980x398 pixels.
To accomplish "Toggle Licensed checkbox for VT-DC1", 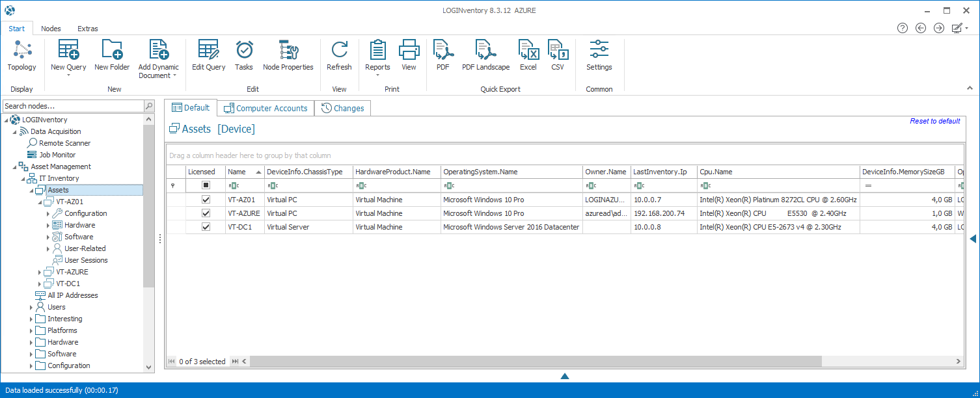I will click(206, 227).
